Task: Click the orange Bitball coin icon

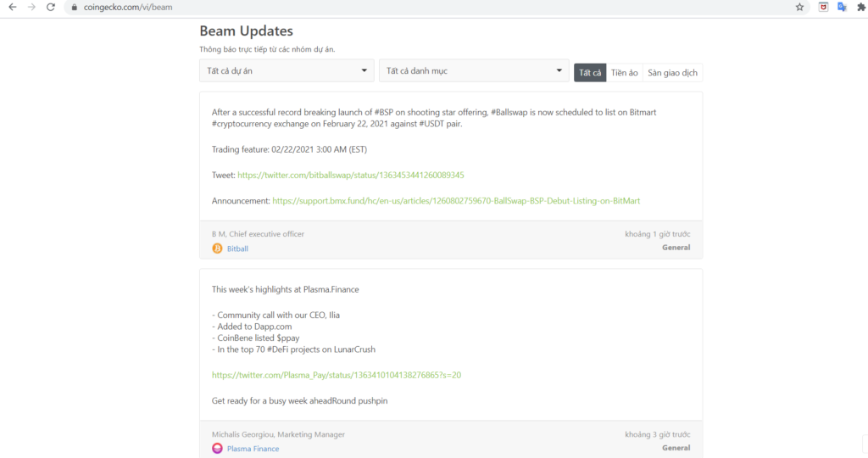Action: pyautogui.click(x=217, y=249)
